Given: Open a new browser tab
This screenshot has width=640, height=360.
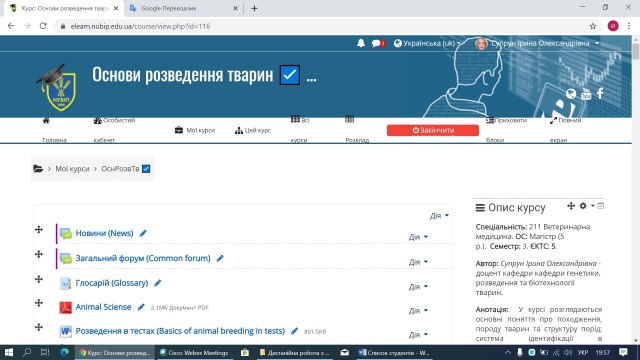Looking at the screenshot, I should [x=254, y=8].
